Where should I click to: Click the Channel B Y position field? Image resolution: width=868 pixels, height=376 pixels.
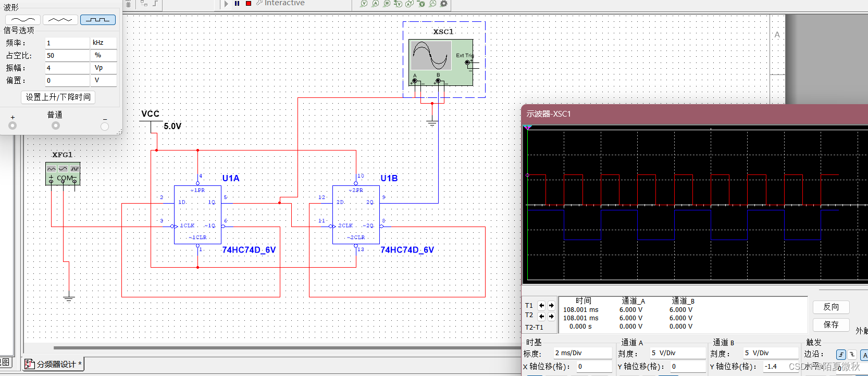(x=780, y=367)
